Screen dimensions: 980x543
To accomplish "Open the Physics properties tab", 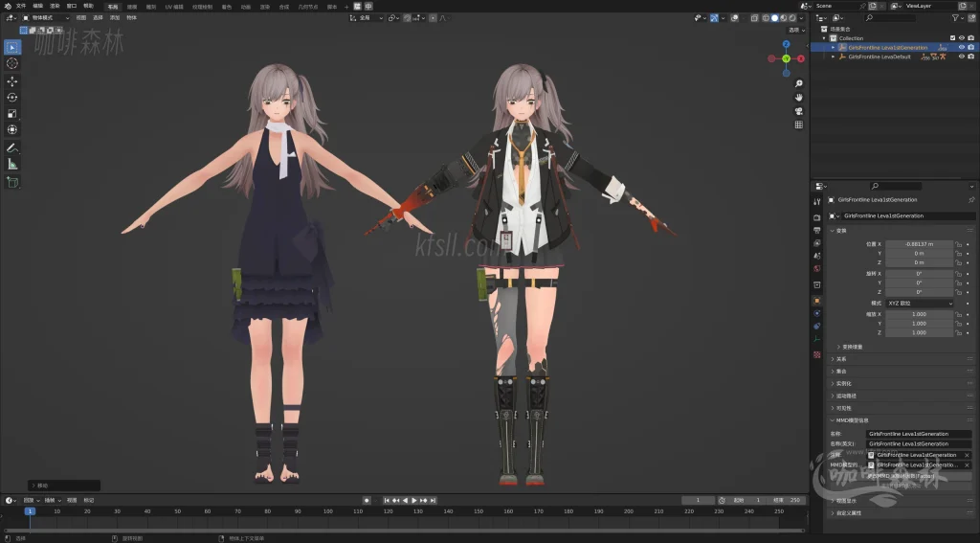I will [817, 313].
